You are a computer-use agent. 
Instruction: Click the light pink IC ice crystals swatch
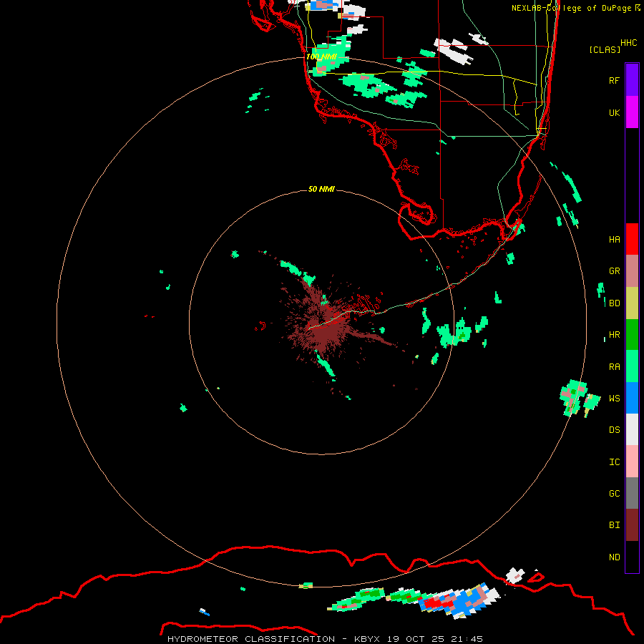click(632, 462)
